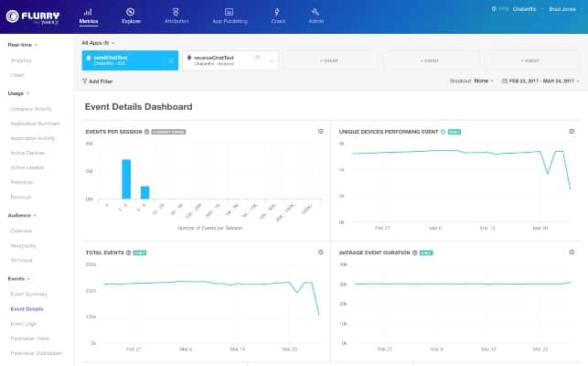Open Unique Devices chart options icon
Screen dimensions: 588x366
click(572, 132)
